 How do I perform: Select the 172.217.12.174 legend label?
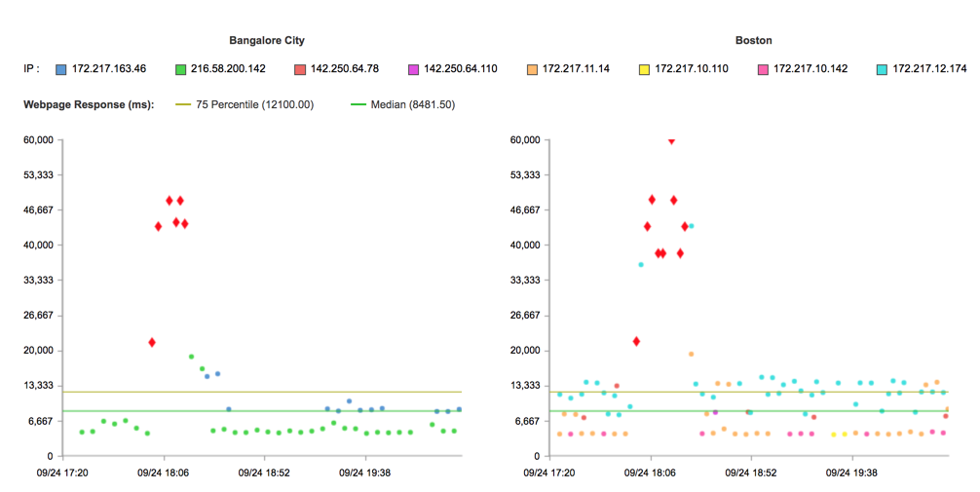pyautogui.click(x=929, y=69)
